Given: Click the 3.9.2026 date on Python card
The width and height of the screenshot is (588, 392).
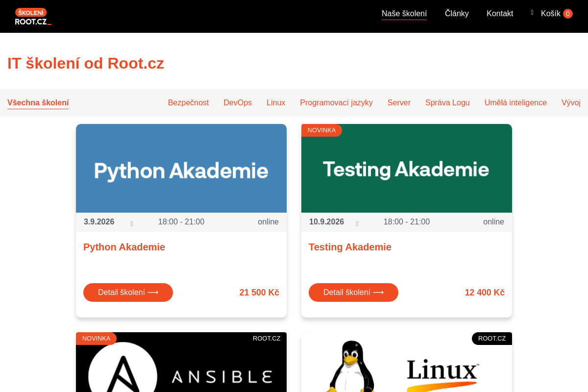Looking at the screenshot, I should click(99, 222).
